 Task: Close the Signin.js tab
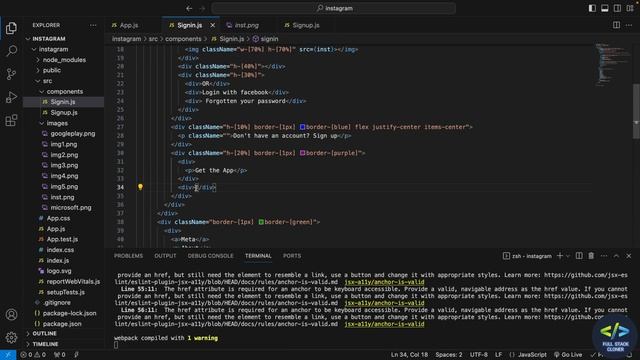point(213,25)
